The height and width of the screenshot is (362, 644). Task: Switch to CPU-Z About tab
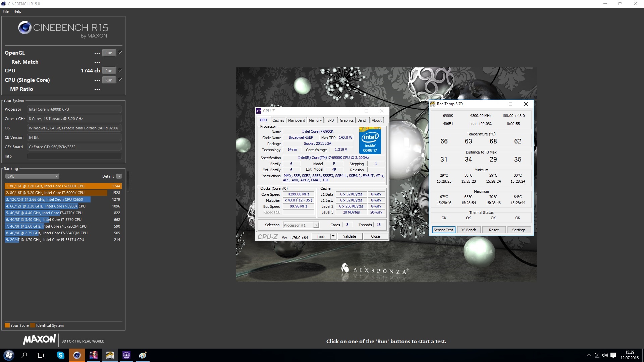(377, 120)
